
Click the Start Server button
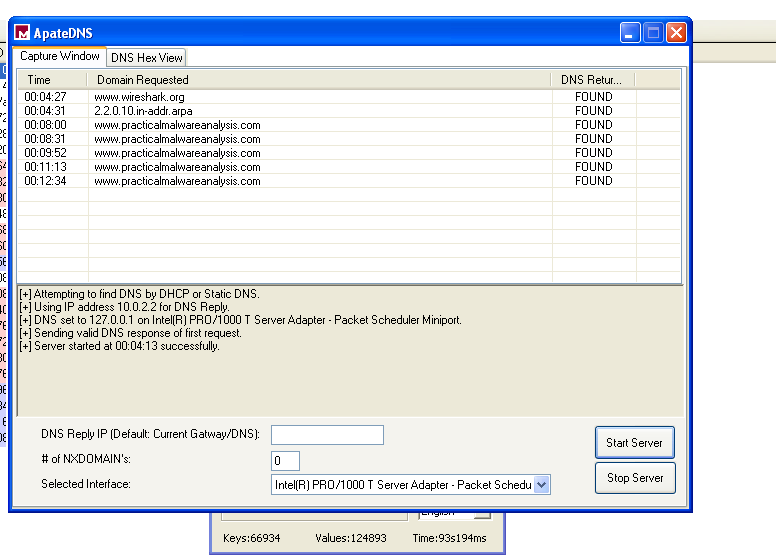tap(634, 443)
